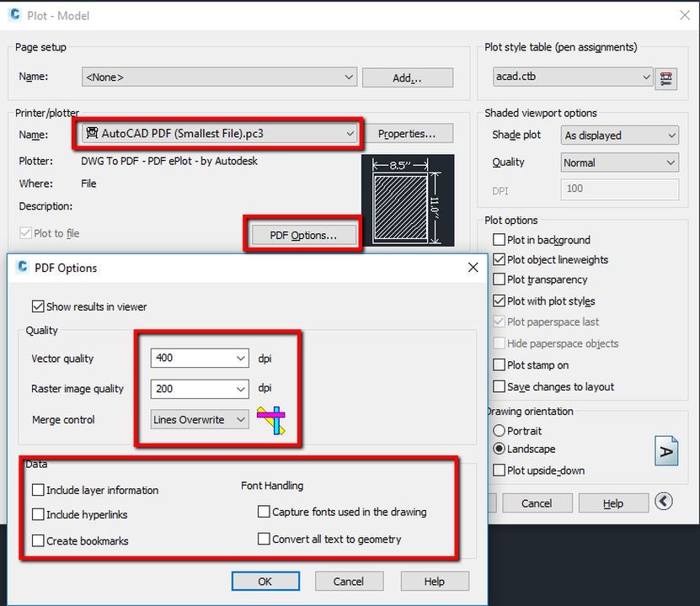Open the acad.ctb plot style table dropdown
The image size is (700, 606).
(649, 77)
